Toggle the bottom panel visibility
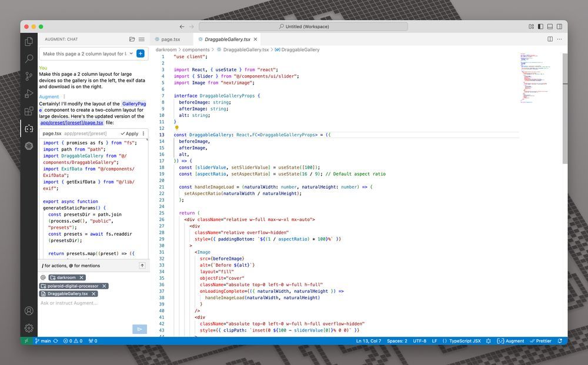Screen dimensions: 588x365 [x=550, y=26]
